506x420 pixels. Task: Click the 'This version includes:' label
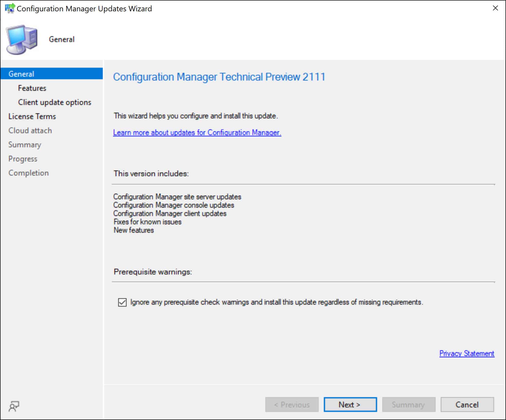tap(151, 174)
